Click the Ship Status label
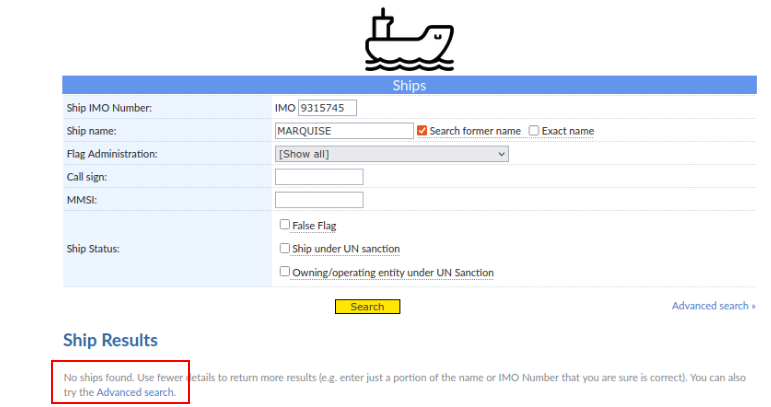 coord(93,249)
